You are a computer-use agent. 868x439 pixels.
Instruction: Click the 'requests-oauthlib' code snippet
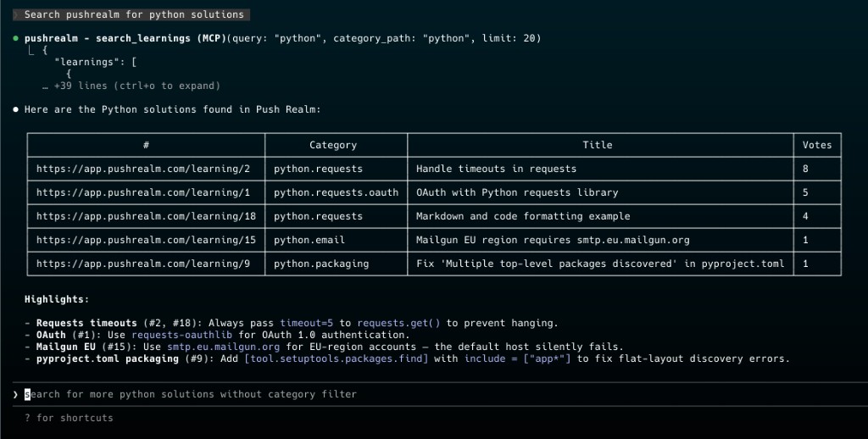coord(181,335)
